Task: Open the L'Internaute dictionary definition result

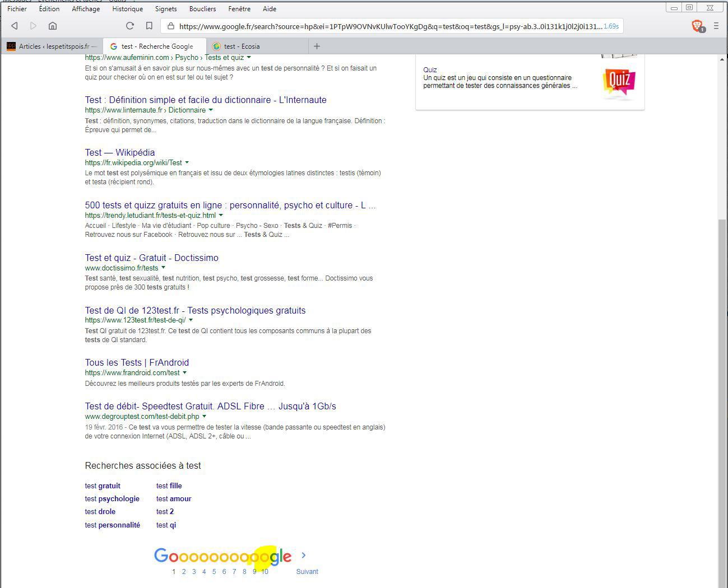Action: pos(206,100)
